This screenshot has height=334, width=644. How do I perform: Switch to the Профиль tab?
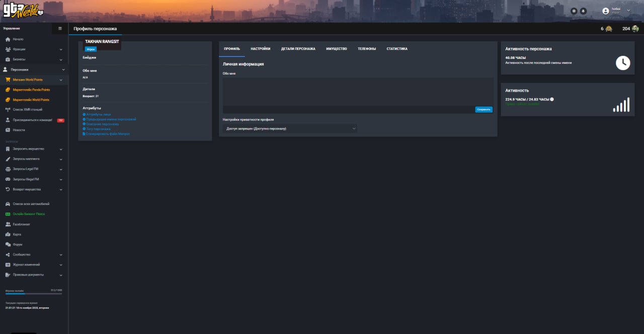232,49
